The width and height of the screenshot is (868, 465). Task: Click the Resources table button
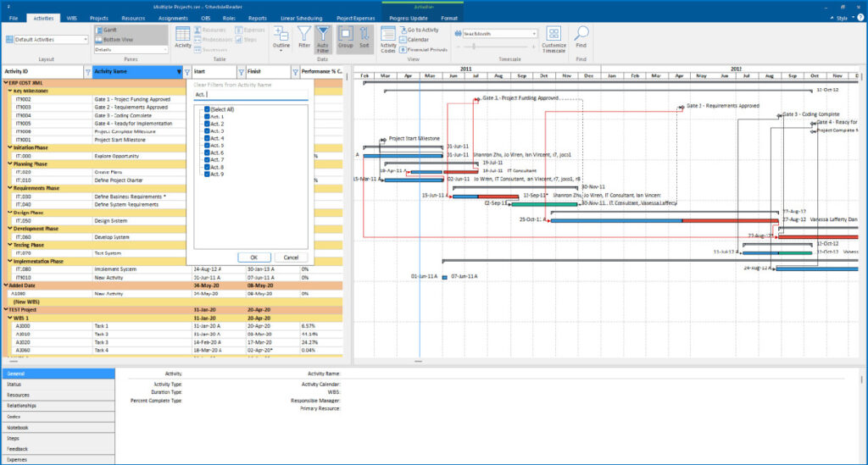click(210, 30)
